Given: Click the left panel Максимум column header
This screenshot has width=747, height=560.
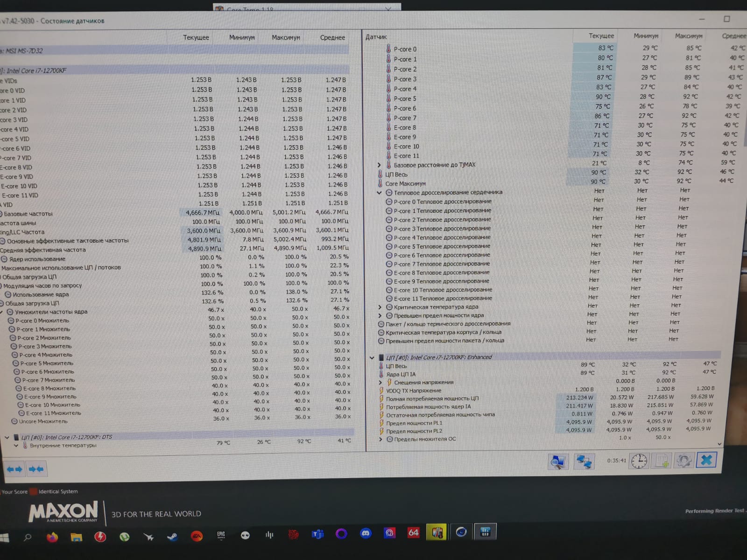Looking at the screenshot, I should pos(286,37).
